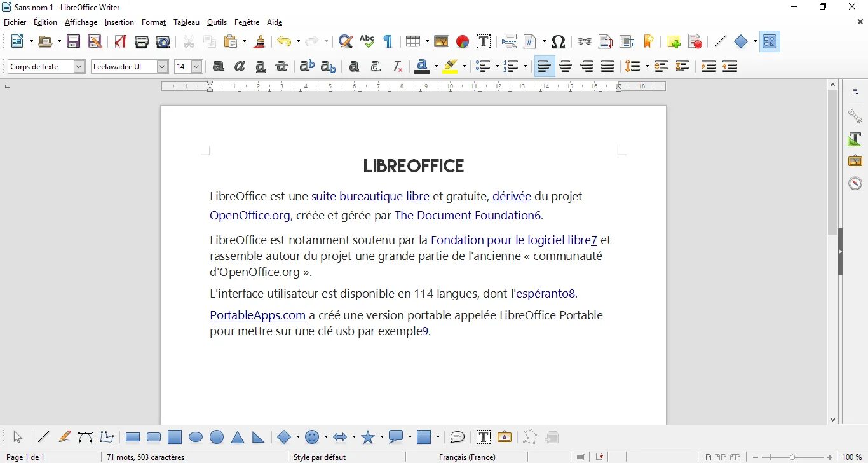
Task: Click the Français (France) language status
Action: coord(467,457)
